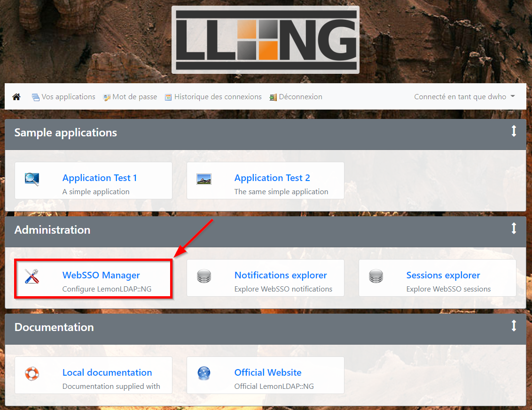
Task: Click the Vos applications windows icon
Action: [x=36, y=97]
